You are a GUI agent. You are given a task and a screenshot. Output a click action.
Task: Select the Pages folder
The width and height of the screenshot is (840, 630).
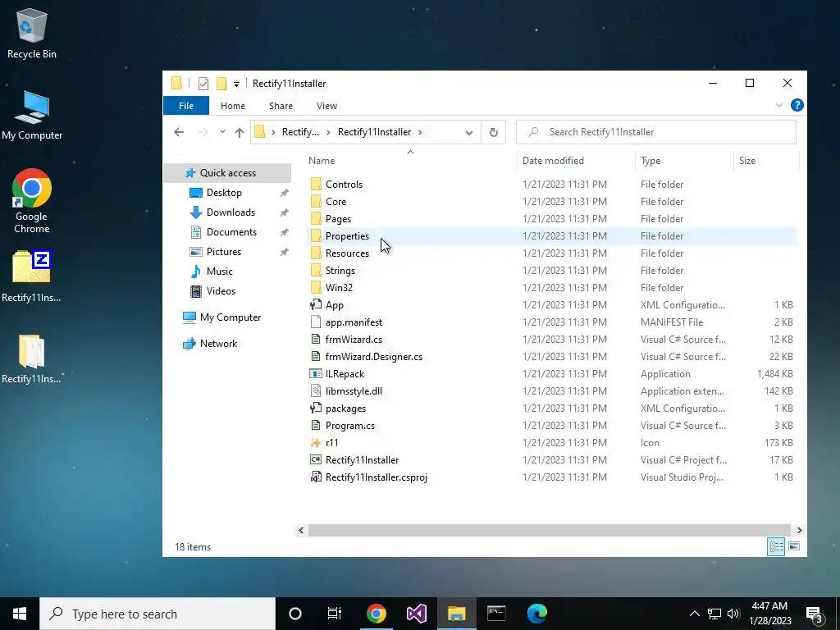(338, 218)
